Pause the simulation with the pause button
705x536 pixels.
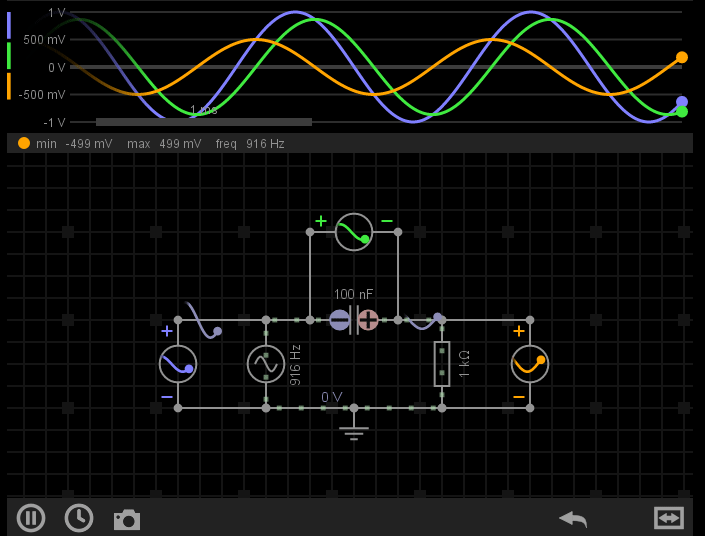(x=31, y=518)
